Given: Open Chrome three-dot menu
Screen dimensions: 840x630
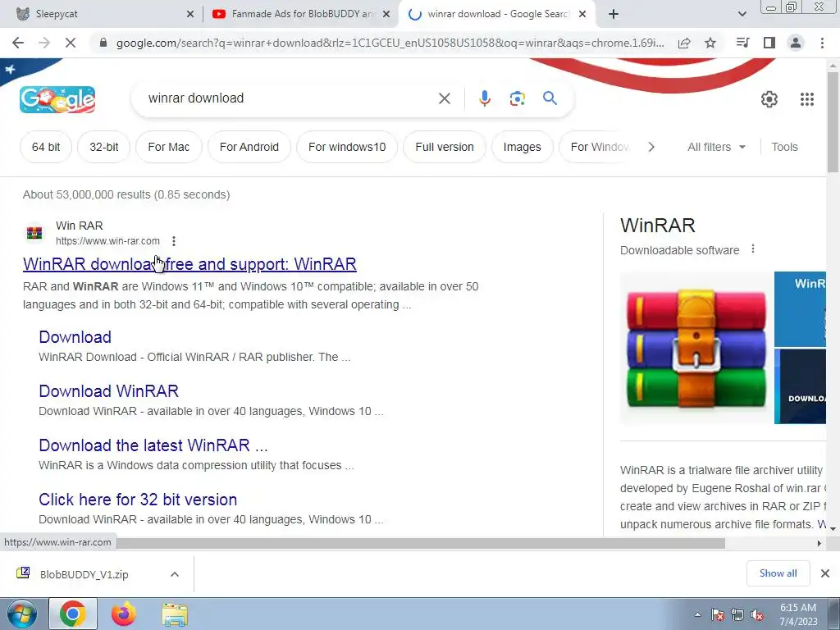Looking at the screenshot, I should 822,43.
